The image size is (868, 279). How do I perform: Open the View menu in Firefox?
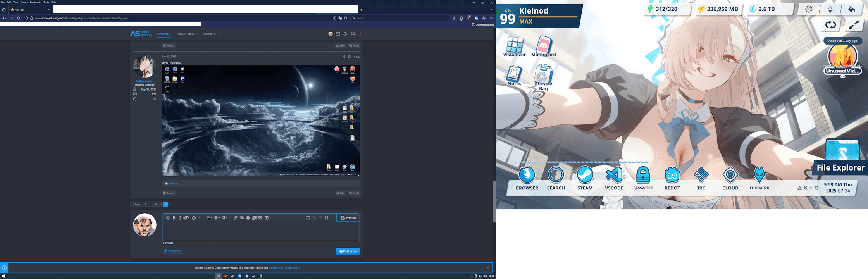[x=15, y=2]
